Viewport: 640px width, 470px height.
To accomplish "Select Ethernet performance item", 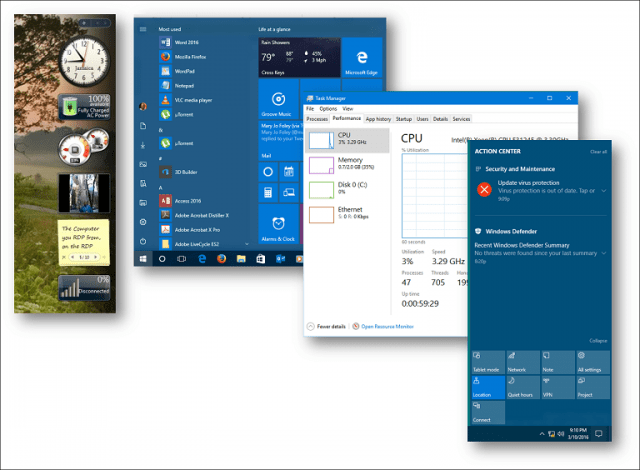I will 347,215.
